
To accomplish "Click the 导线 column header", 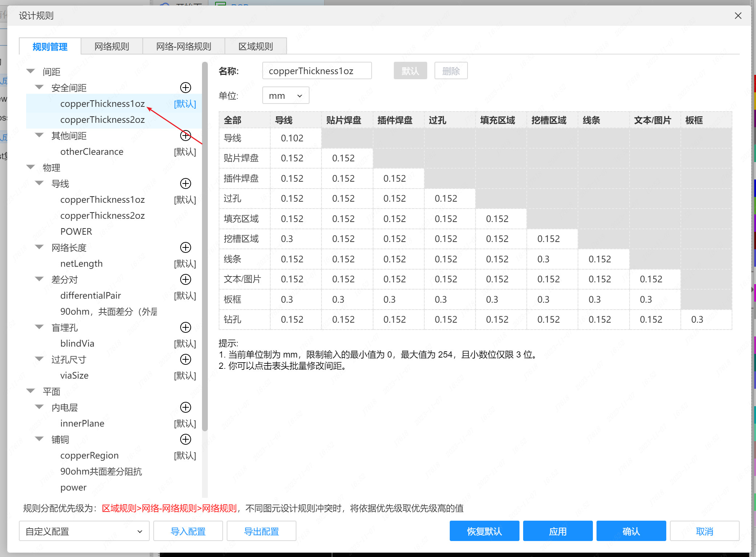I will click(296, 120).
